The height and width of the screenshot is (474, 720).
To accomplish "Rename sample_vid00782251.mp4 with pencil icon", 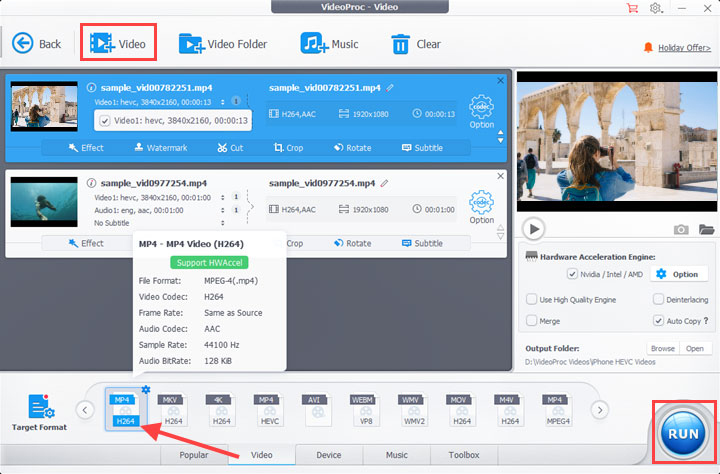I will 390,87.
